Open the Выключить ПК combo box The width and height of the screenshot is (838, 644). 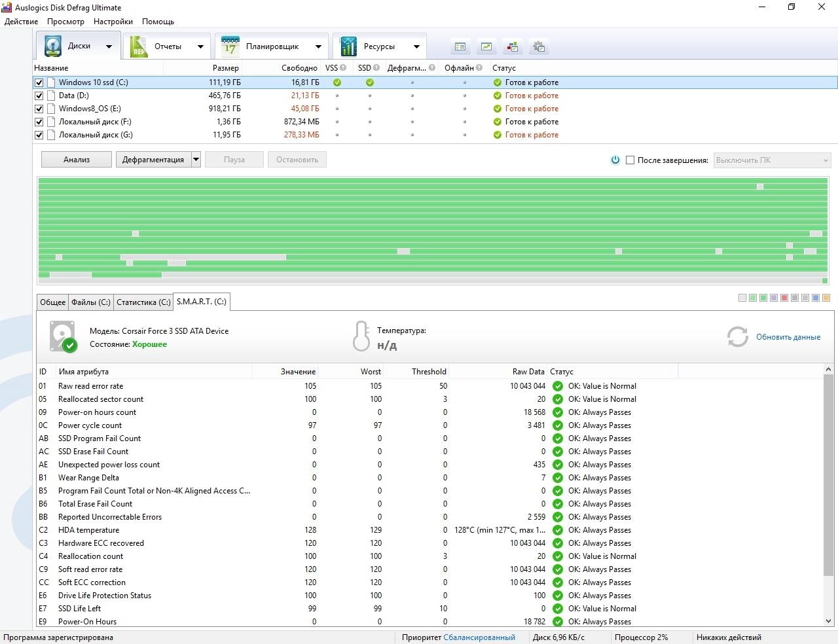[772, 160]
